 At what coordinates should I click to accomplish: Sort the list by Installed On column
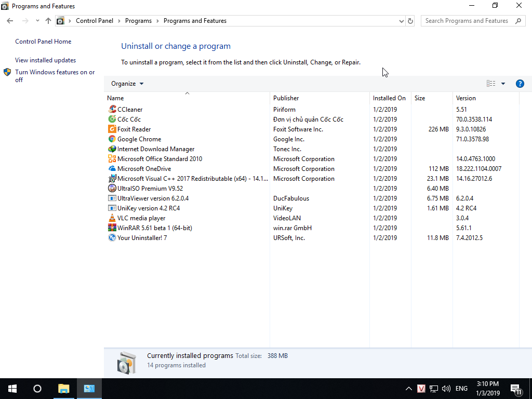(389, 98)
